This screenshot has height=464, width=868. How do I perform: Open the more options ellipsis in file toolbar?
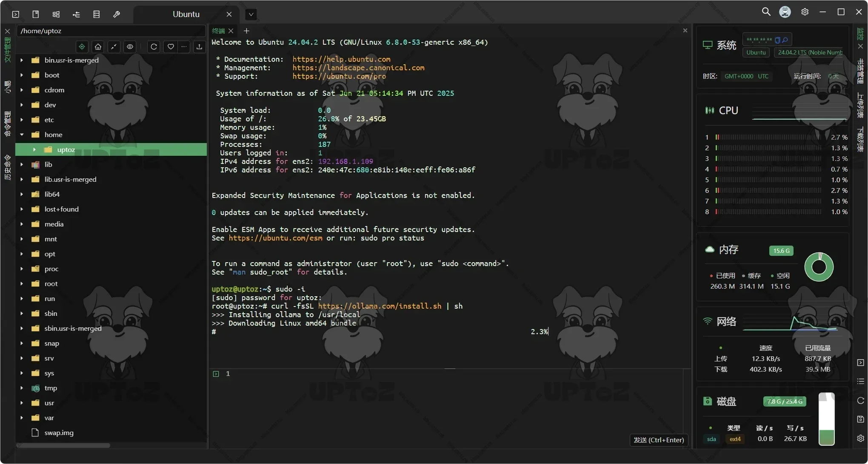[184, 46]
